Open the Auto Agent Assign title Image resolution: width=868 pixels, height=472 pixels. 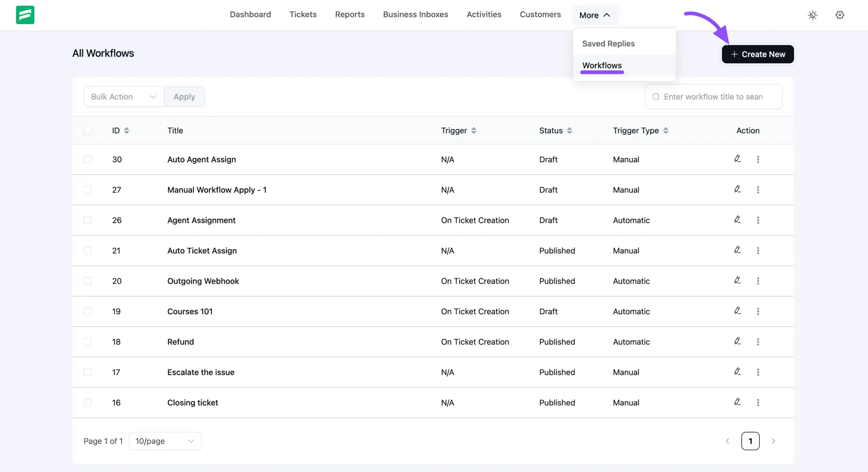pyautogui.click(x=202, y=159)
